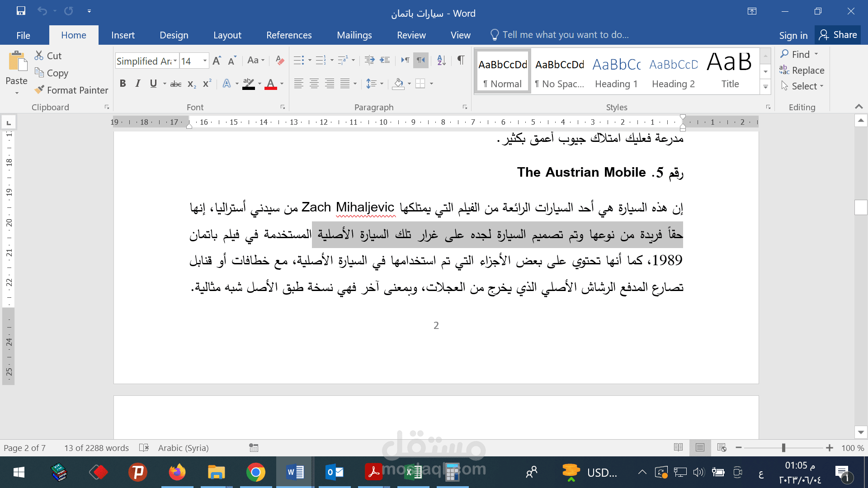Open the Replace dialog

pyautogui.click(x=802, y=70)
